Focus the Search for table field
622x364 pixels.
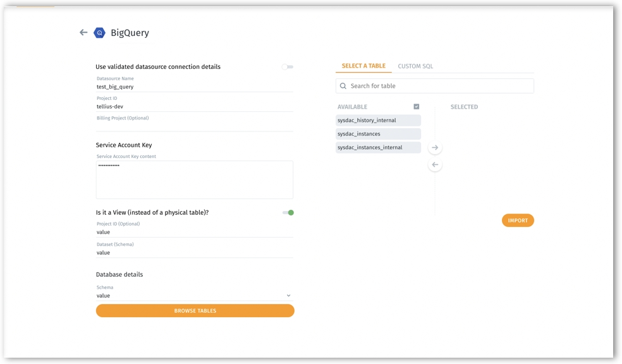tap(440, 86)
